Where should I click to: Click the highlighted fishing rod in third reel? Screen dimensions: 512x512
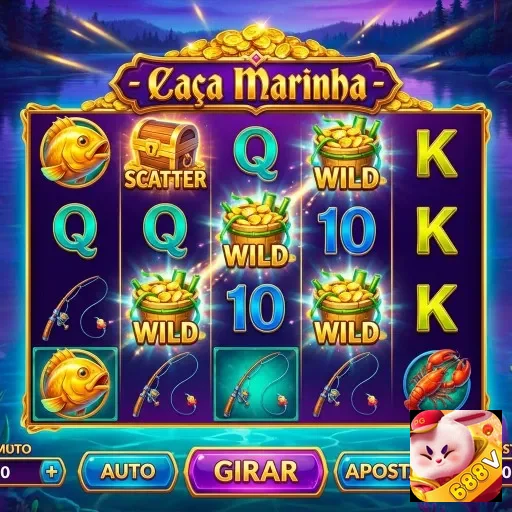pyautogui.click(x=256, y=384)
